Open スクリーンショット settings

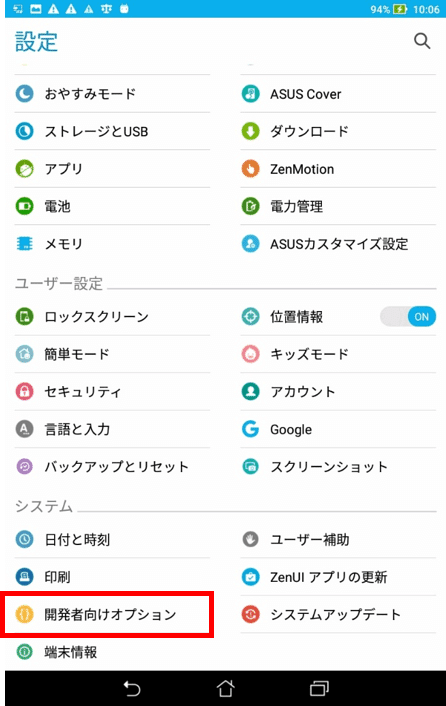[338, 466]
